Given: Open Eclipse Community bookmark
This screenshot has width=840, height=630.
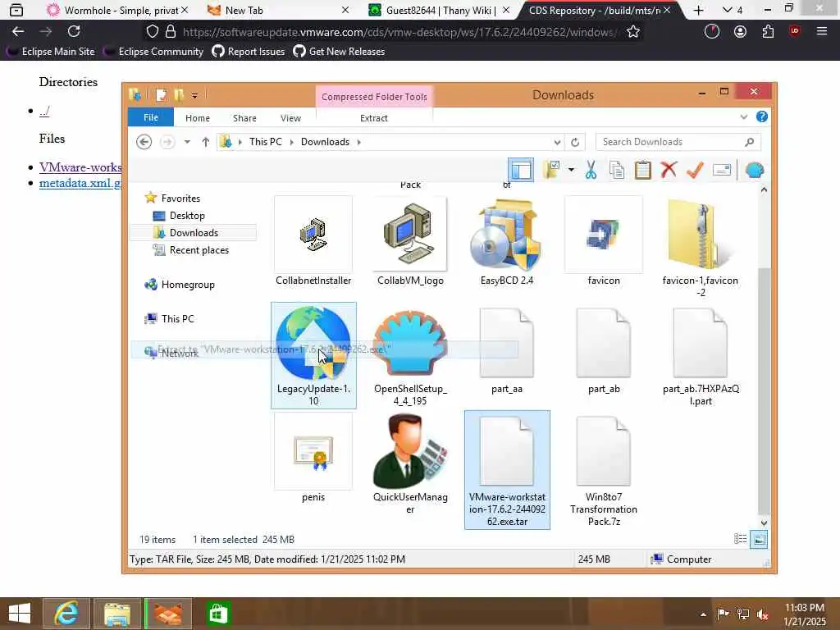Looking at the screenshot, I should click(x=153, y=52).
